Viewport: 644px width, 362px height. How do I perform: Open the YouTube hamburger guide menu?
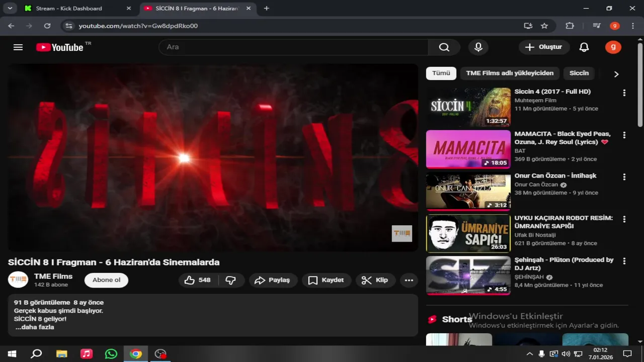pos(18,47)
